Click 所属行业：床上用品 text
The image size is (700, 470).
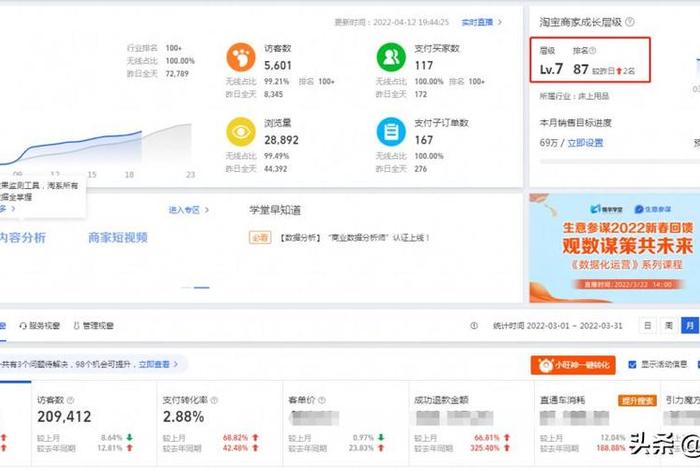click(574, 96)
